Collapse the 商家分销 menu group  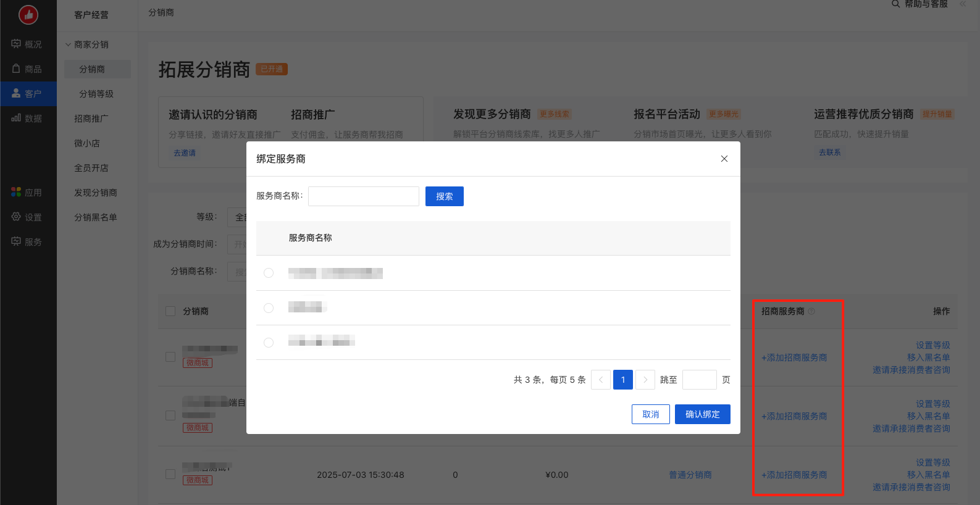(x=69, y=44)
